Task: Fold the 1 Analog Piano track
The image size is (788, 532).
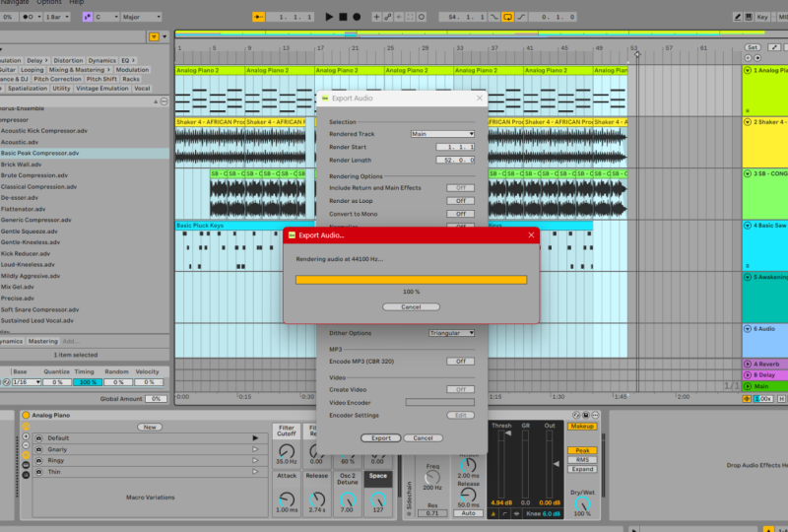Action: (748, 70)
